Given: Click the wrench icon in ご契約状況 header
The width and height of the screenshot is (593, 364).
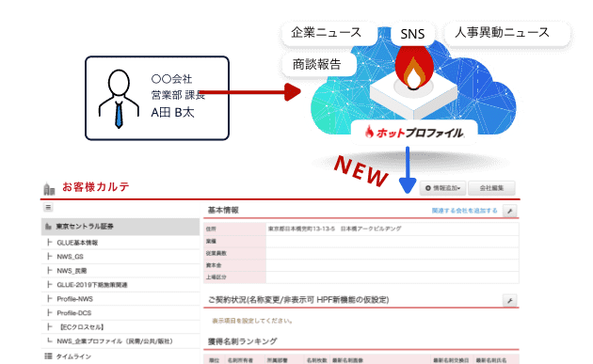Looking at the screenshot, I should [510, 300].
